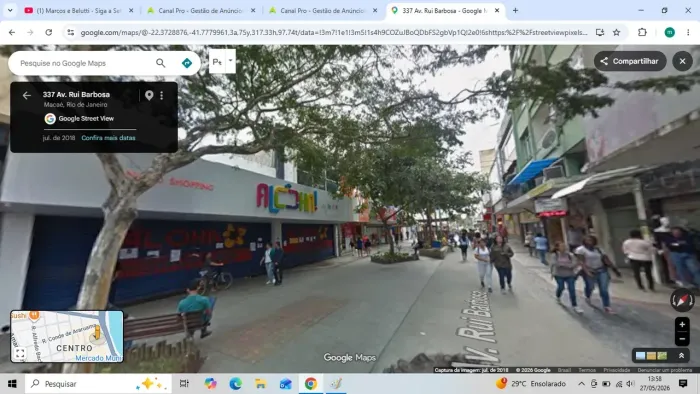Open the Termos link in the footer
Viewport: 700px width, 394px height.
click(x=587, y=370)
